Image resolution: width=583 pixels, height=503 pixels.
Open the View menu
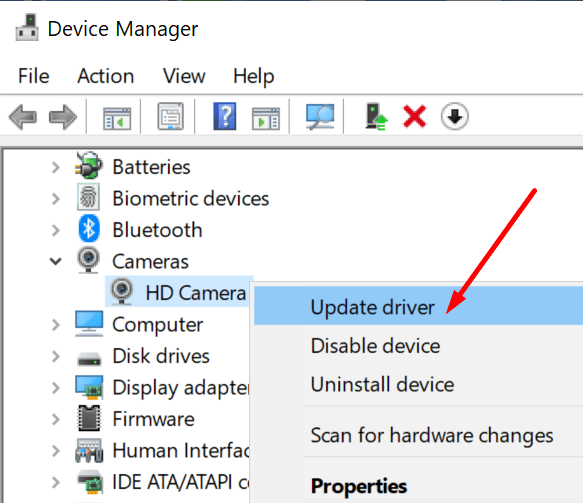(x=184, y=76)
